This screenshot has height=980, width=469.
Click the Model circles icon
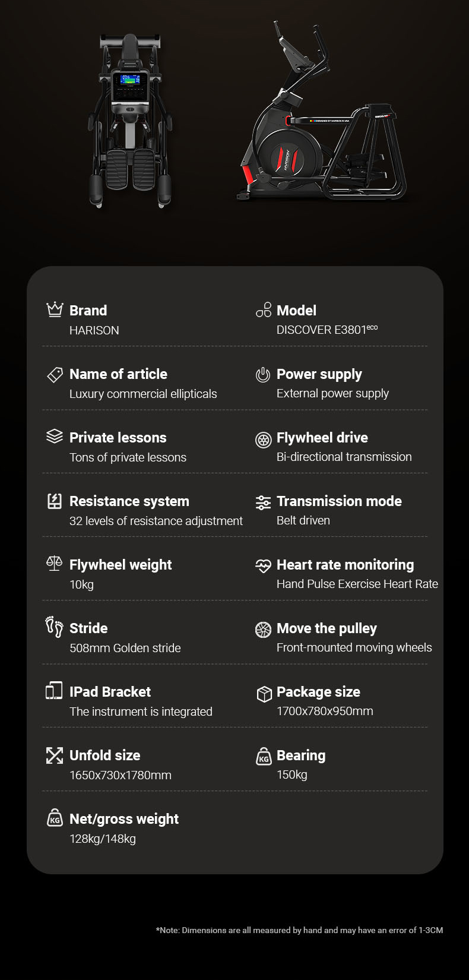pyautogui.click(x=264, y=310)
